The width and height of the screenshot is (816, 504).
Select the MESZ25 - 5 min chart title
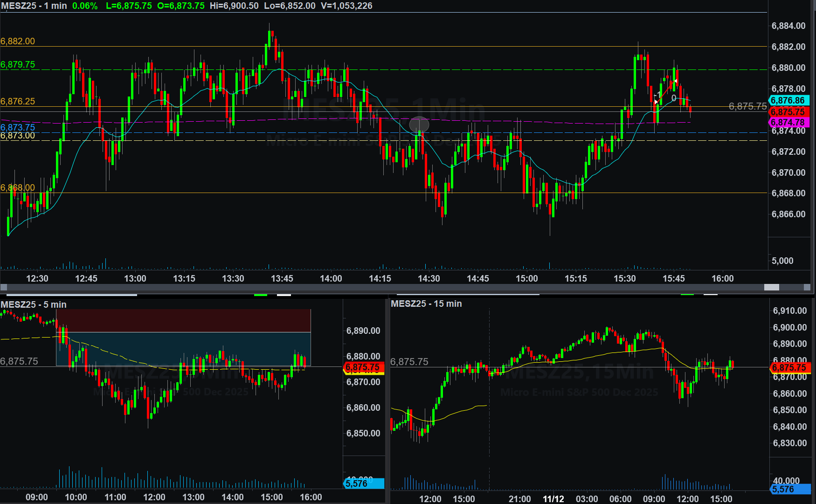[x=34, y=304]
